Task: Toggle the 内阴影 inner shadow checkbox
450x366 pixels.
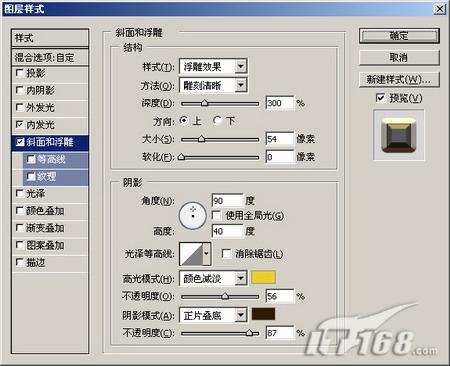Action: click(x=19, y=90)
